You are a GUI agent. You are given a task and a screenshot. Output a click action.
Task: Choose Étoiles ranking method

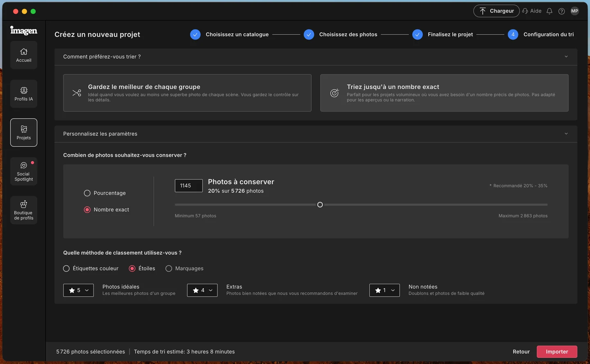[x=132, y=269]
